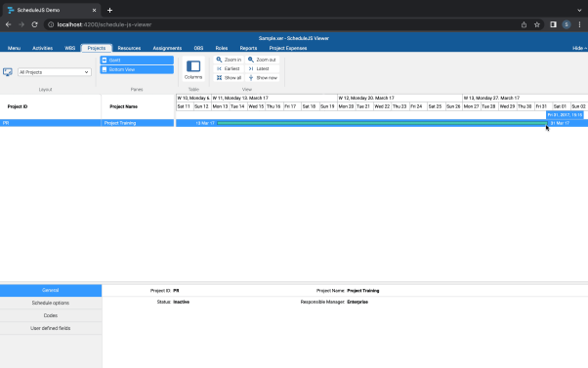Toggle the Gantt pane button
Image resolution: width=588 pixels, height=368 pixels.
(x=137, y=60)
